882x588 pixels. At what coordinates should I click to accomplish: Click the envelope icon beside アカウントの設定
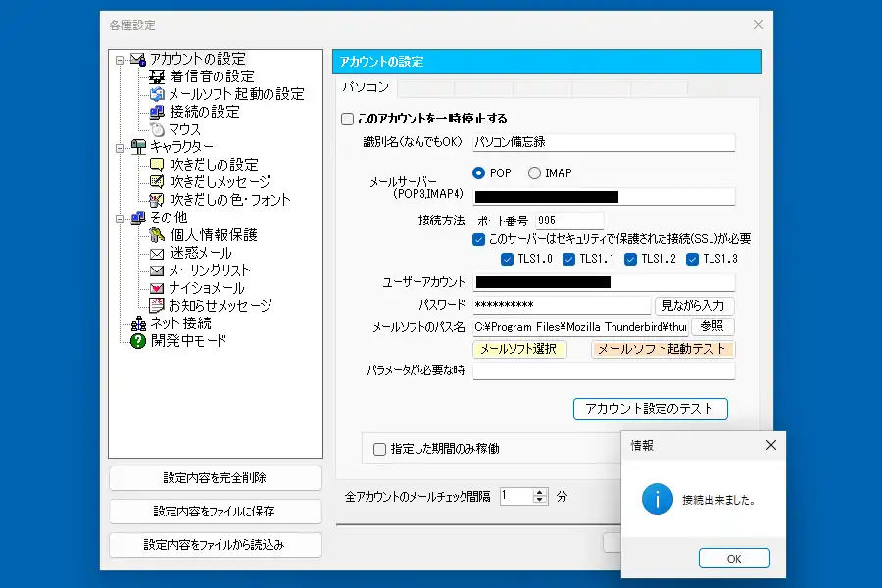138,59
